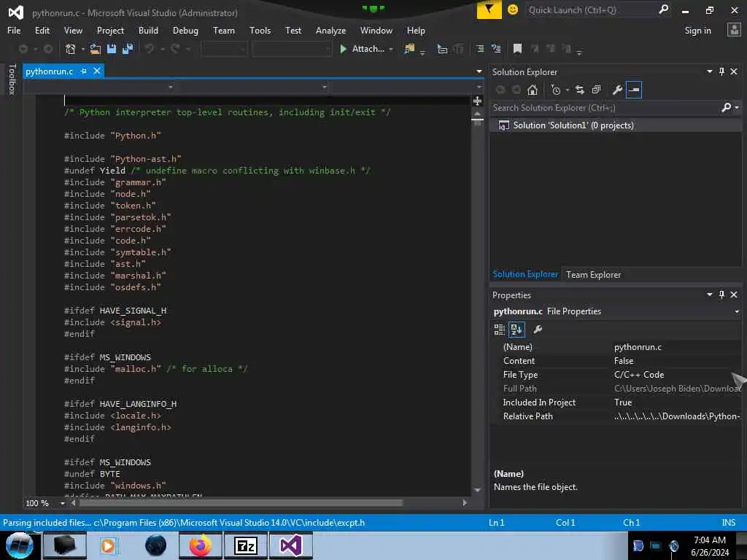This screenshot has height=560, width=747.
Task: Click the Quick Launch search magnifier
Action: (664, 9)
